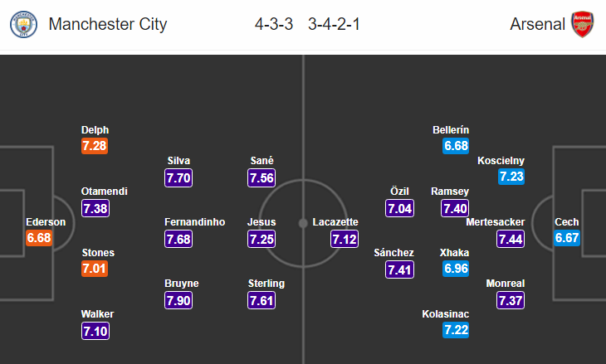606x364 pixels.
Task: Click the Manchester City club crest
Action: click(x=23, y=24)
